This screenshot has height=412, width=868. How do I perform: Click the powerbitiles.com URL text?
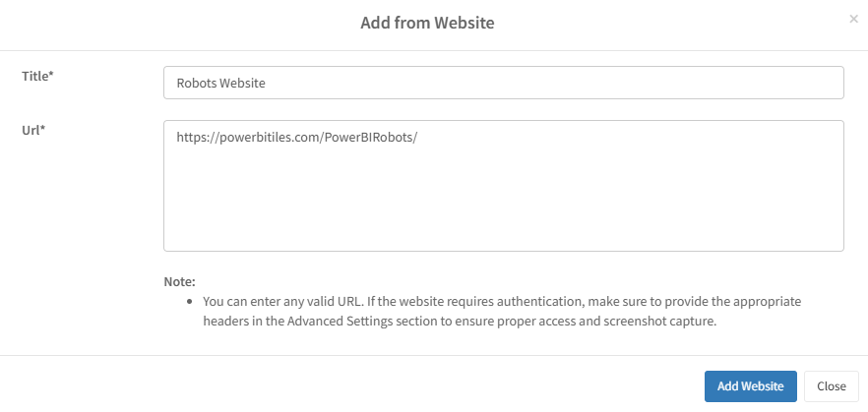[x=297, y=138]
